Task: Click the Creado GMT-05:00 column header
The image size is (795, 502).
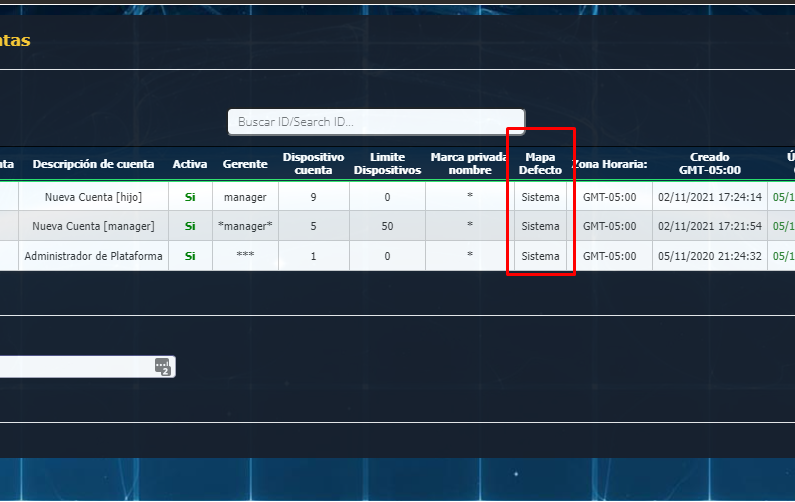Action: click(709, 163)
